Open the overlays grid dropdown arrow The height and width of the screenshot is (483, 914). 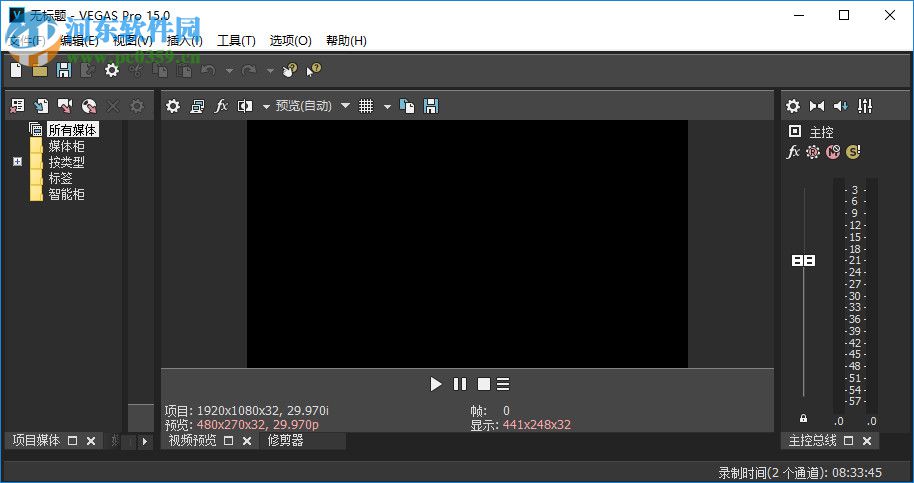tap(386, 107)
